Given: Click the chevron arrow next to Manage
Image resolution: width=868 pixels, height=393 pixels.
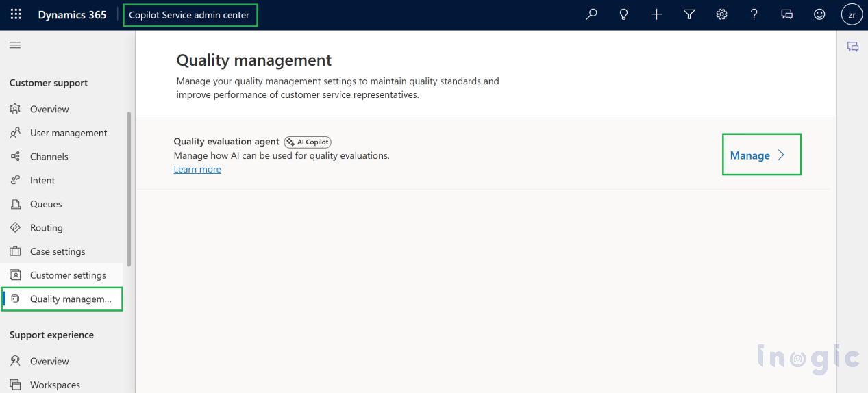Looking at the screenshot, I should click(x=781, y=155).
